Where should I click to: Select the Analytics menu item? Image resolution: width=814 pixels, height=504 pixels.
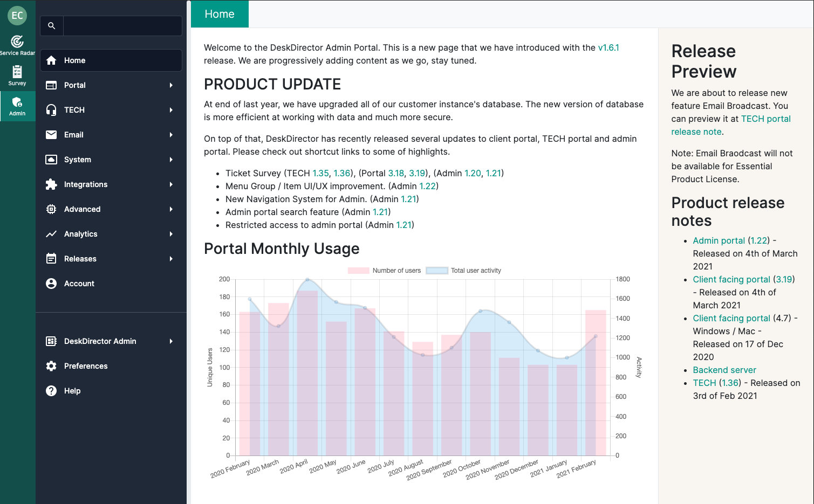81,234
